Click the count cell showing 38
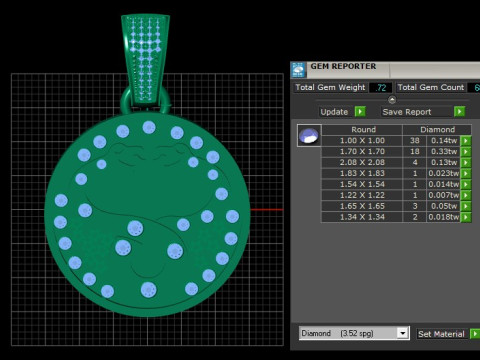This screenshot has width=480, height=360. (x=415, y=141)
